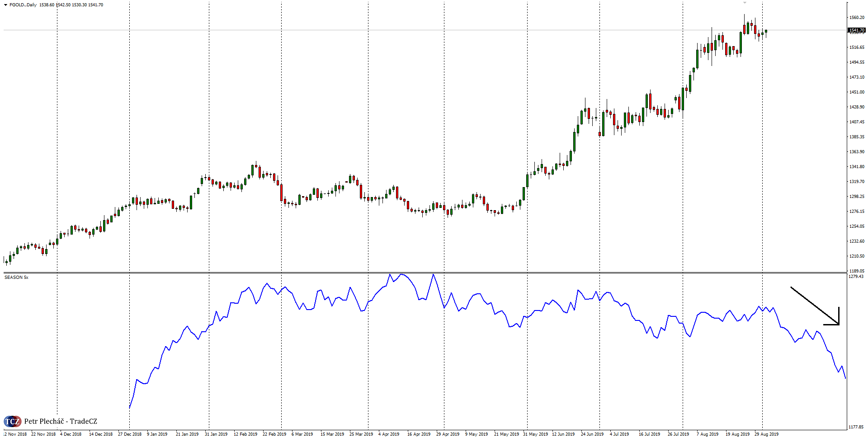
Task: Click the 31 May 2019 date label
Action: 535,434
